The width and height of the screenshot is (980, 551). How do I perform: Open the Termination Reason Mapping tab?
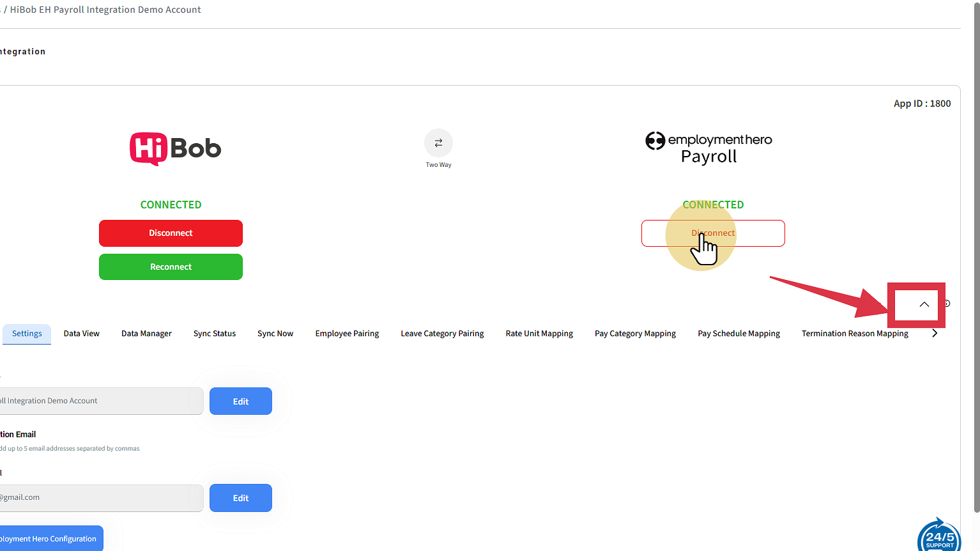click(x=855, y=334)
